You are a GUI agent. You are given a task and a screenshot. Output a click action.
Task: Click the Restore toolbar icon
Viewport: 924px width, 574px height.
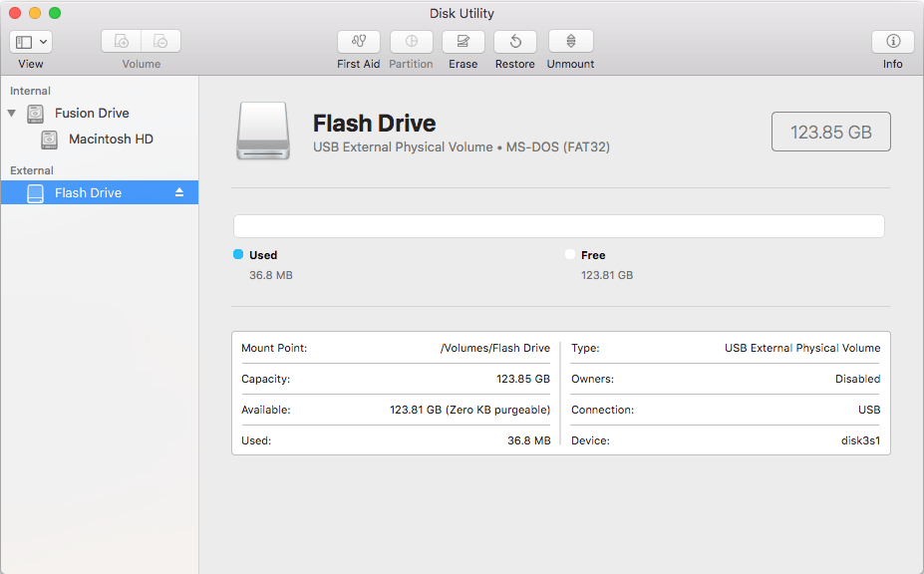(515, 41)
